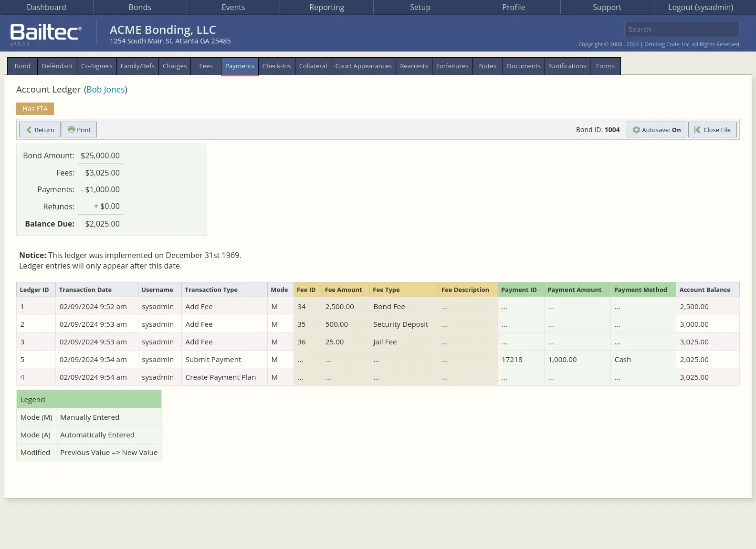
Task: Open the Dashboard menu
Action: tap(46, 7)
